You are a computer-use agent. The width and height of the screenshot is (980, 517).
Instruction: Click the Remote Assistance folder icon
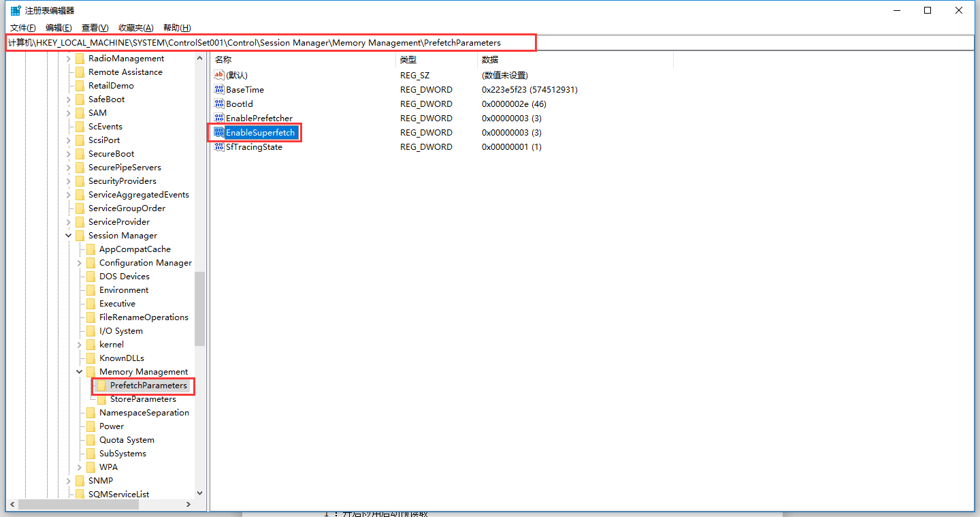[x=80, y=72]
